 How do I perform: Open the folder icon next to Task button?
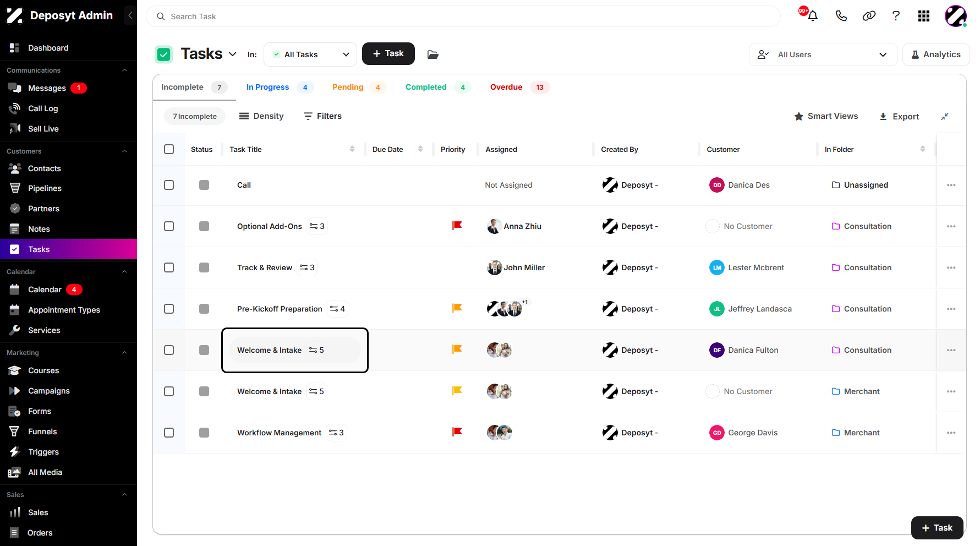pyautogui.click(x=433, y=54)
